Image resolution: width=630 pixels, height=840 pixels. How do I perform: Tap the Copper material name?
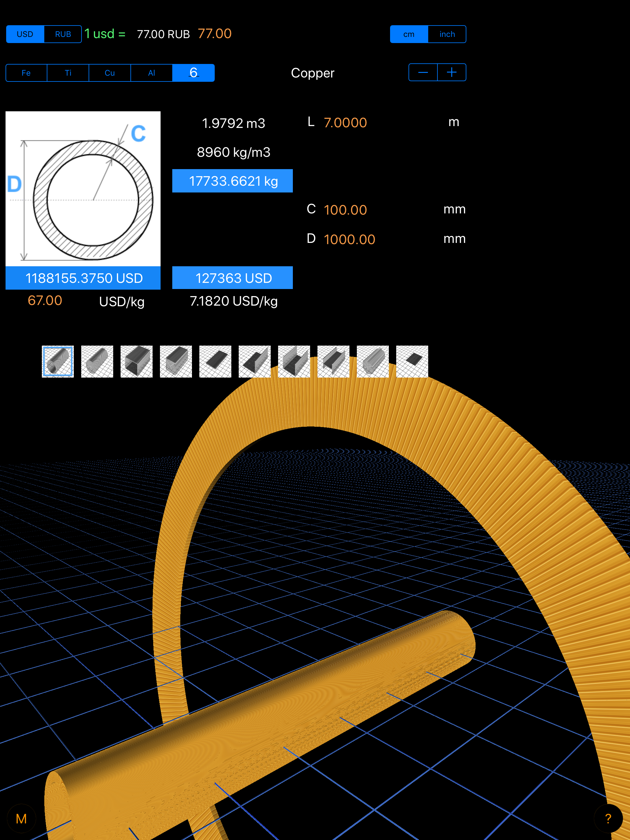pos(313,73)
